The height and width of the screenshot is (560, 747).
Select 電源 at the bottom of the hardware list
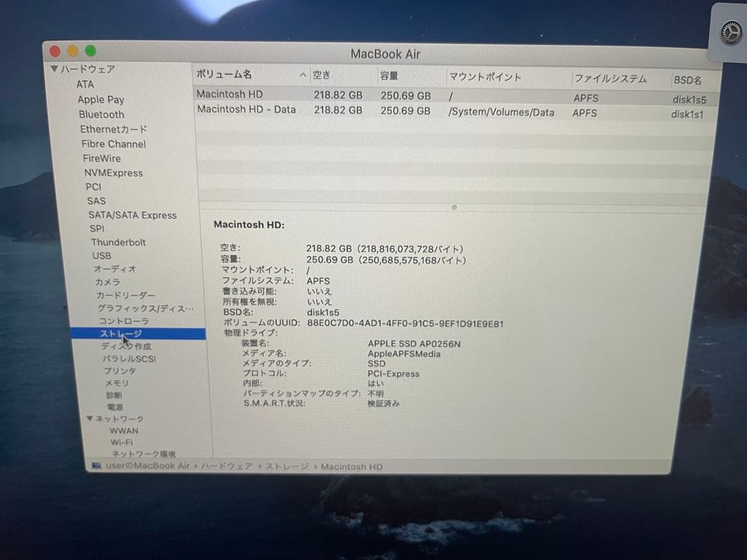(x=116, y=407)
